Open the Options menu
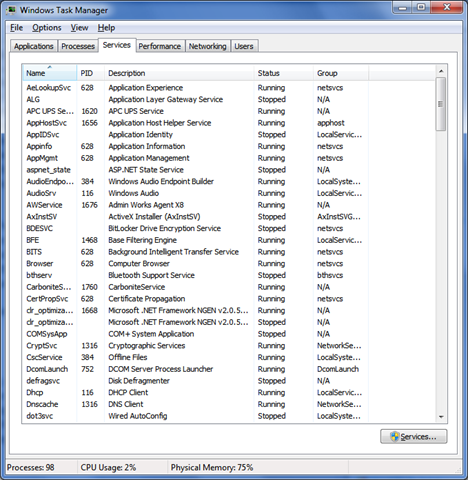The width and height of the screenshot is (468, 480). [x=47, y=28]
